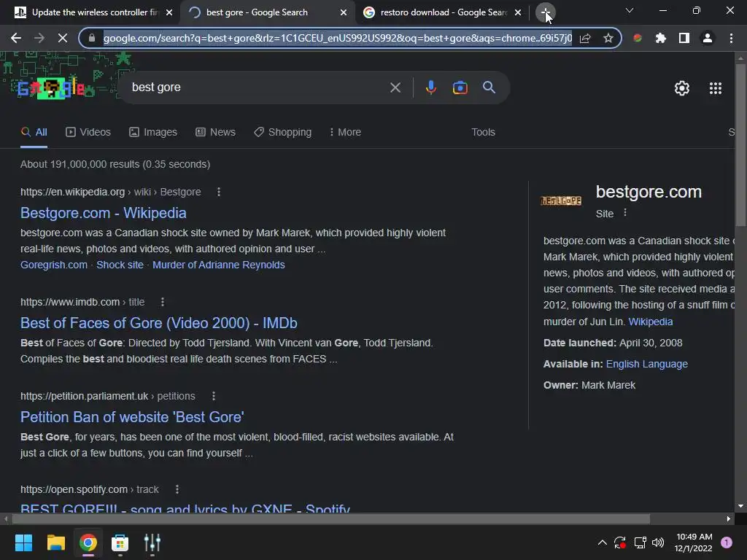The height and width of the screenshot is (560, 747).
Task: View site security lock icon
Action: click(92, 38)
